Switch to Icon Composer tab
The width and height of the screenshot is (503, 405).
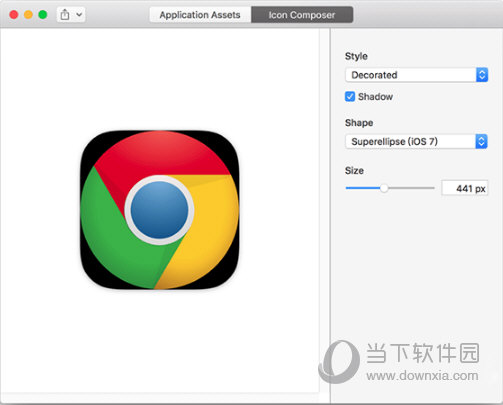(x=302, y=15)
